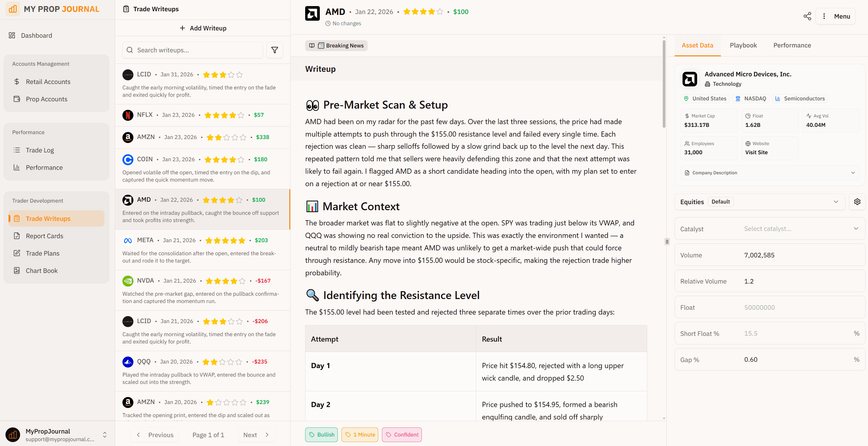Click the Breaking News tag

point(336,45)
